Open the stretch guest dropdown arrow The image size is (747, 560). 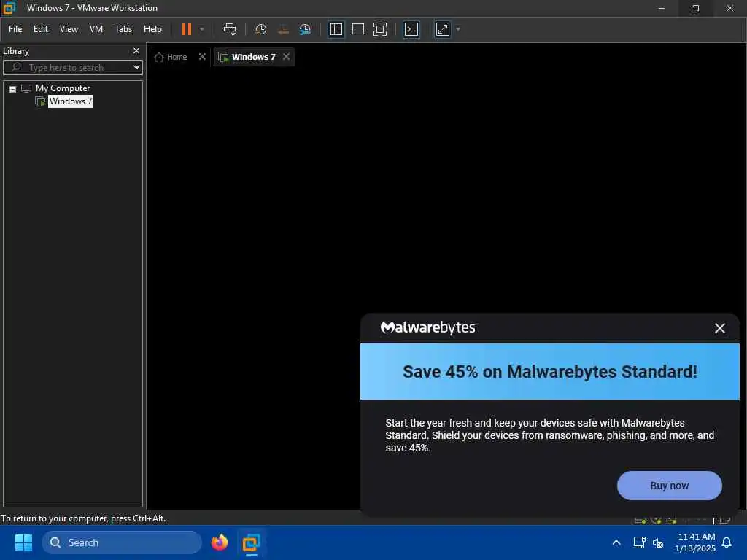click(x=458, y=29)
